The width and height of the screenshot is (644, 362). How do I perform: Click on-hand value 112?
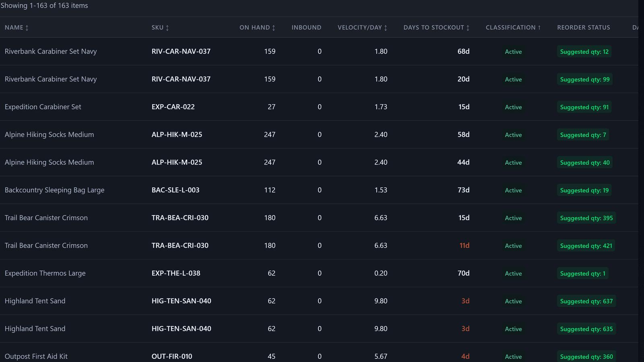click(270, 190)
